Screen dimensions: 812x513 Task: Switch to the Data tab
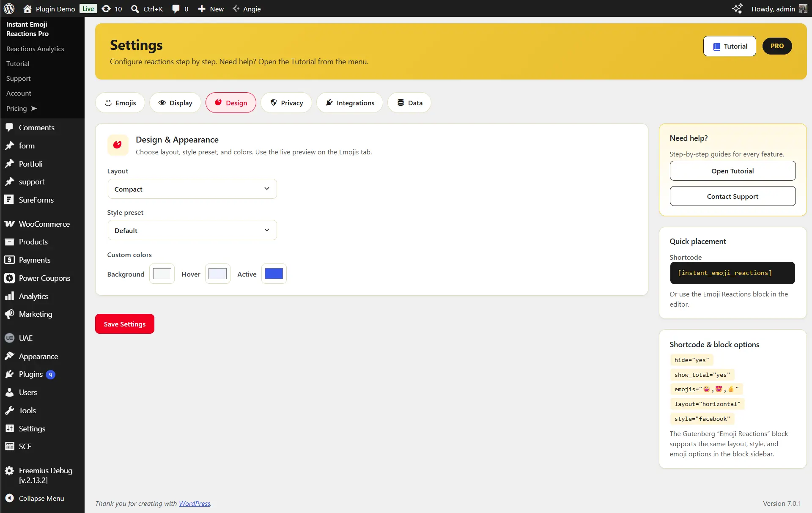coord(409,103)
